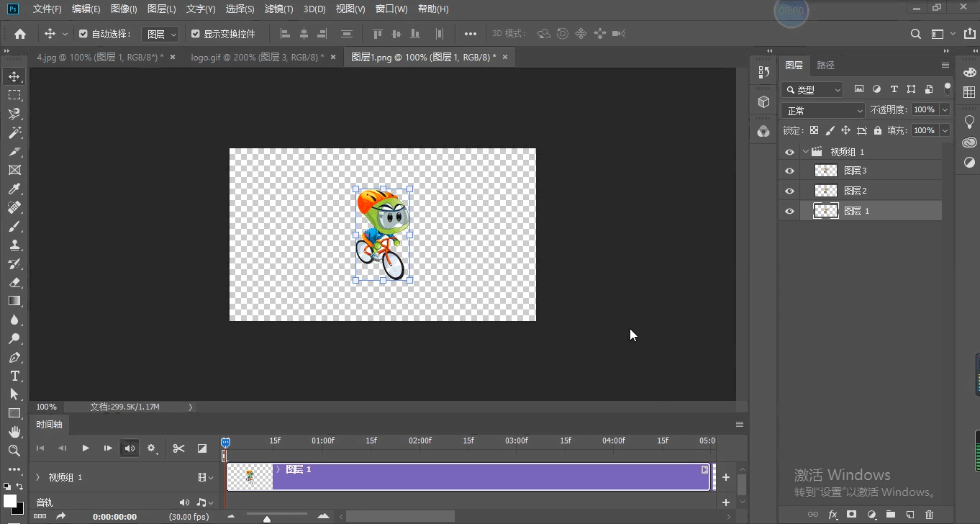
Task: Select the Path Selection tool
Action: [x=14, y=394]
